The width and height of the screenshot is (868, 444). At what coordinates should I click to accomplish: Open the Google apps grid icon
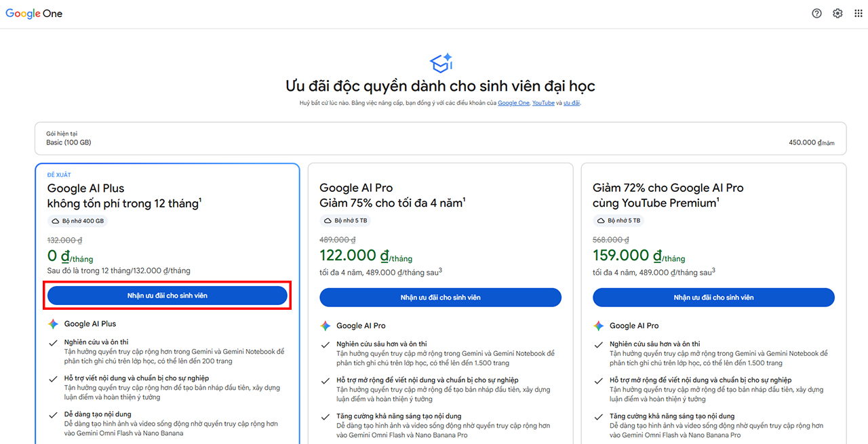[859, 14]
